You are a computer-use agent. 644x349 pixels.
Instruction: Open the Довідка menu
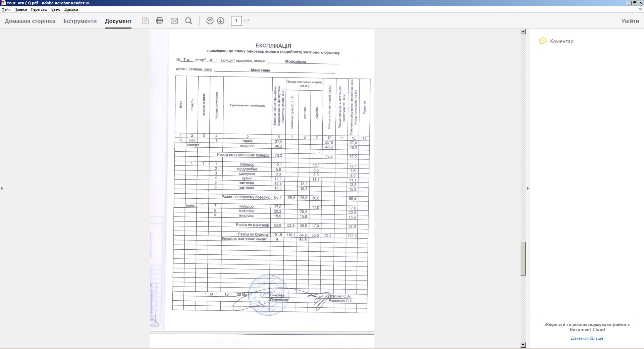coord(71,9)
